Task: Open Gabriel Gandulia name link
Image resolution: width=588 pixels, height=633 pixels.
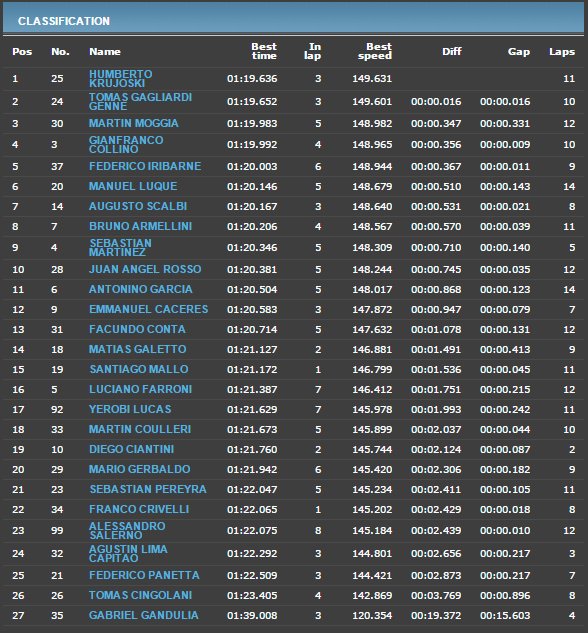Action: point(144,615)
